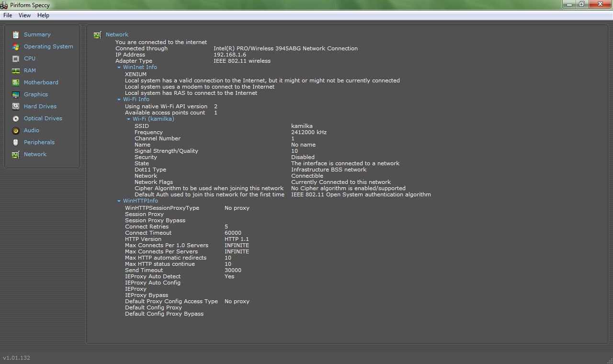Click the Connect Timeout value 60000
613x364 pixels.
(233, 233)
